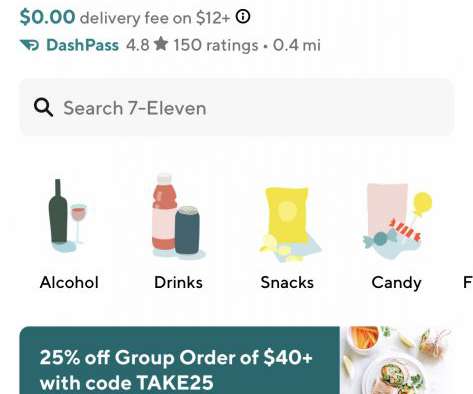The height and width of the screenshot is (394, 473).
Task: Click the magnifying glass search icon
Action: (43, 107)
